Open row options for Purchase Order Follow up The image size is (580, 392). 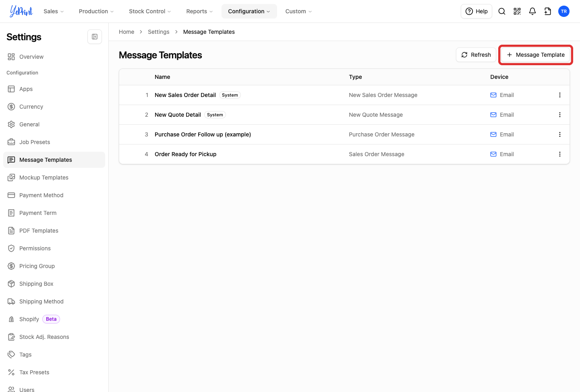(x=560, y=134)
